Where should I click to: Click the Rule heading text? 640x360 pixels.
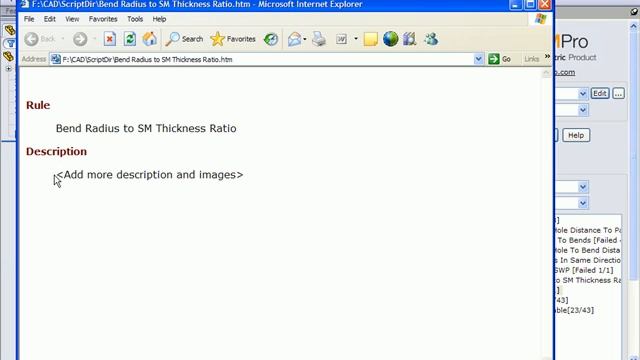38,105
